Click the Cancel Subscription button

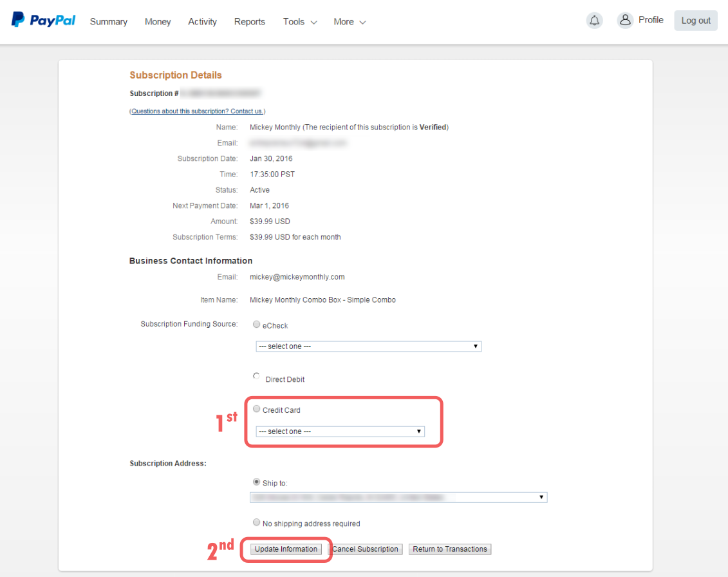click(366, 549)
